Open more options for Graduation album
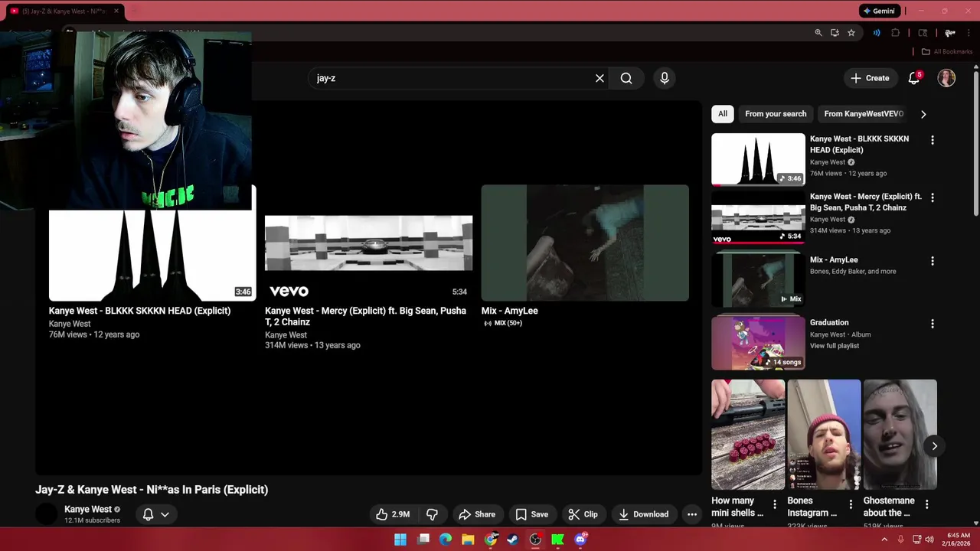Viewport: 980px width, 551px height. 933,324
